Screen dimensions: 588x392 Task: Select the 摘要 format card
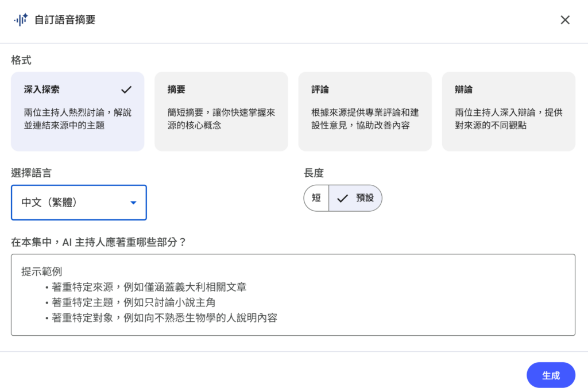(221, 110)
